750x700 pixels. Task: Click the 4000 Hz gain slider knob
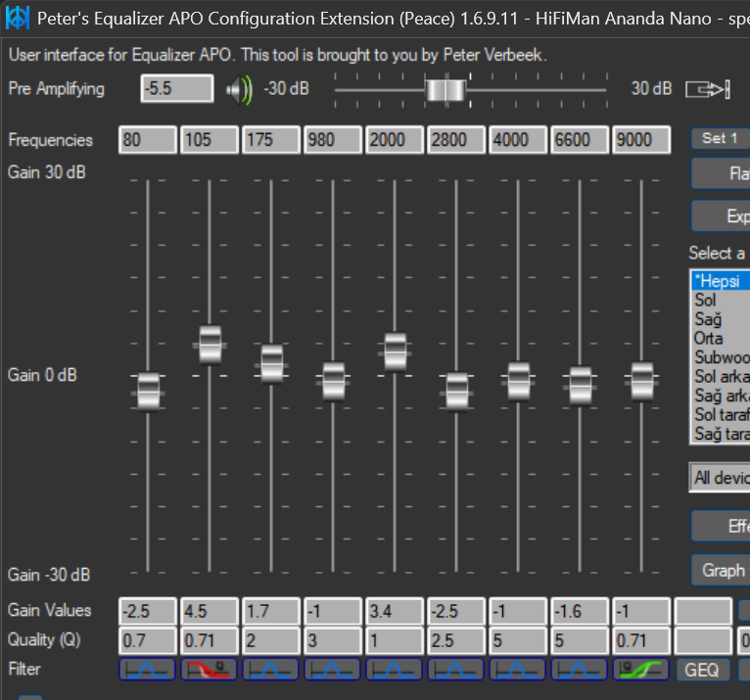pos(519,382)
